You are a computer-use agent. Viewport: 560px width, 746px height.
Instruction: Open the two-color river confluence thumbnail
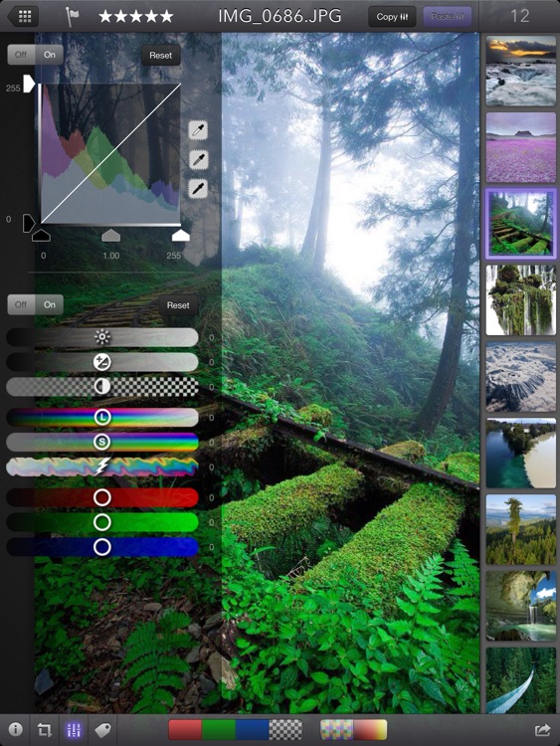pos(521,453)
